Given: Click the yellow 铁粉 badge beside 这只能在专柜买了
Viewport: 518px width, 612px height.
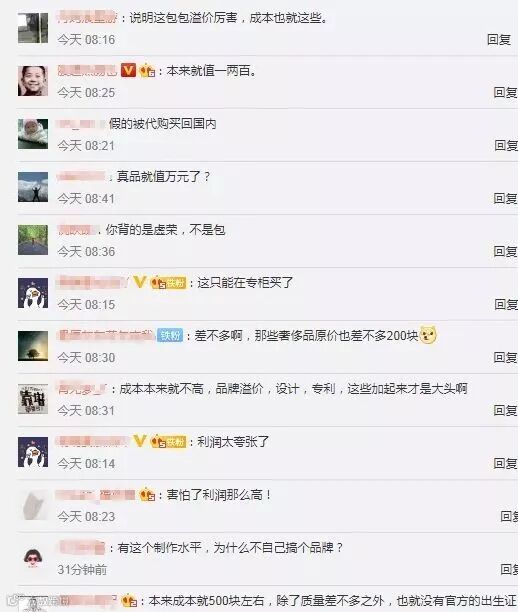Looking at the screenshot, I should tap(175, 283).
